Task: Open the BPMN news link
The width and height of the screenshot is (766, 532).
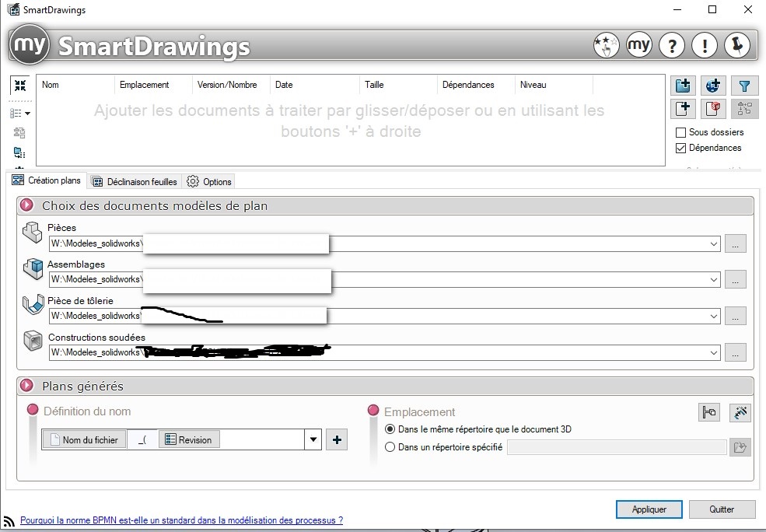Action: (181, 520)
